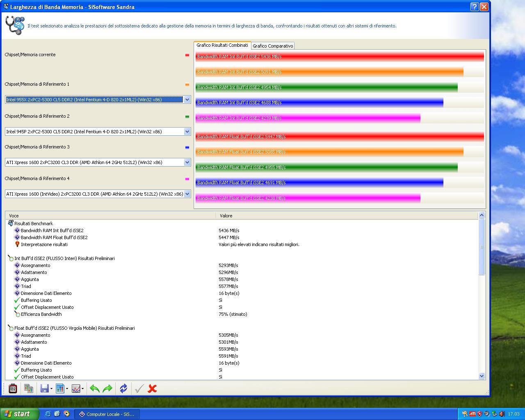The height and width of the screenshot is (420, 525).
Task: Click the floppy disk save icon
Action: coord(44,388)
